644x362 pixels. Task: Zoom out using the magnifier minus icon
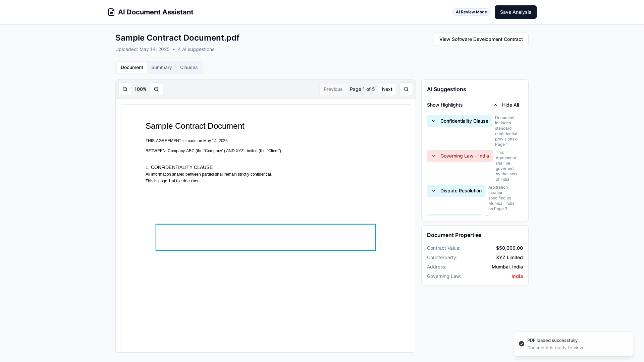click(x=125, y=89)
